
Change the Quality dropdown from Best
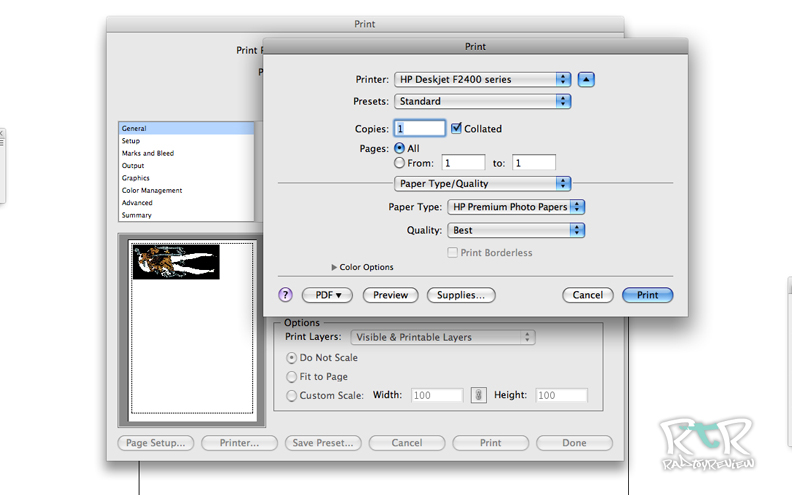point(516,230)
